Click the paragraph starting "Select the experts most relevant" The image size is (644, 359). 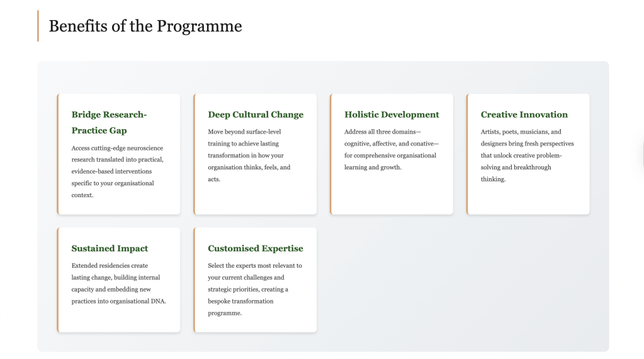253,289
